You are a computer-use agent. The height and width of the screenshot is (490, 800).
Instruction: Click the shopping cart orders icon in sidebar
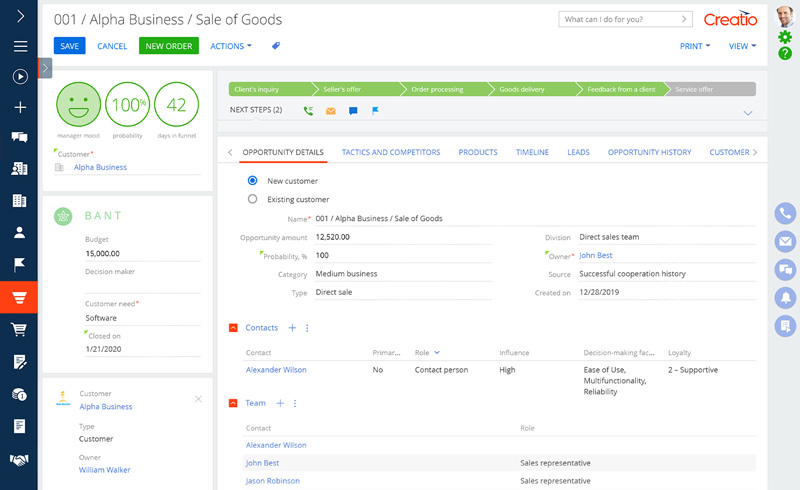[19, 329]
